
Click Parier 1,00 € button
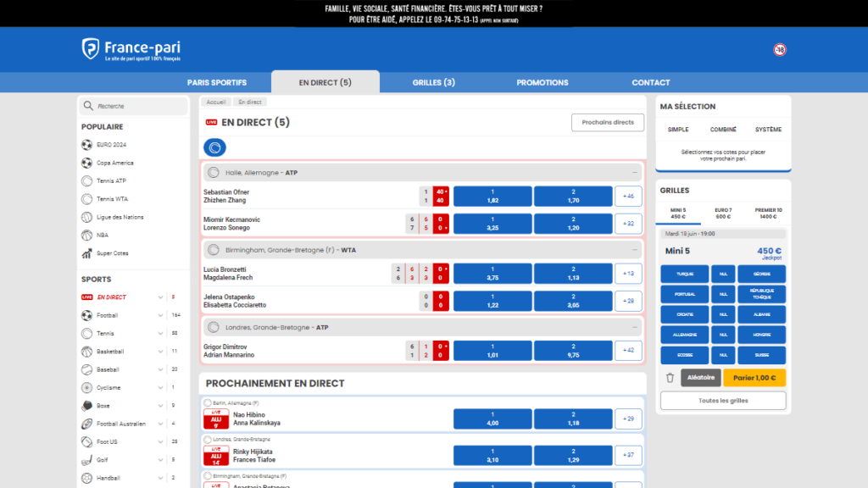pyautogui.click(x=754, y=378)
